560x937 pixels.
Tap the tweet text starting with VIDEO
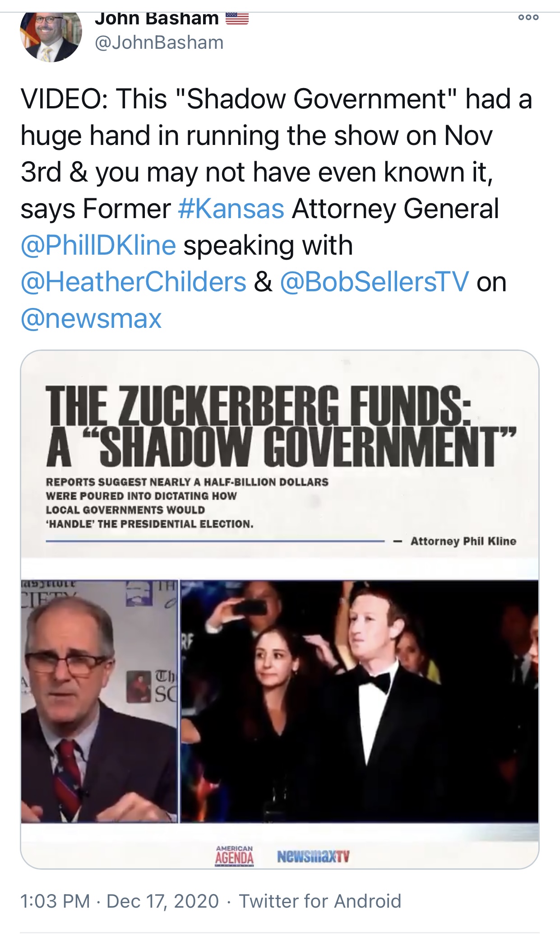(x=276, y=208)
